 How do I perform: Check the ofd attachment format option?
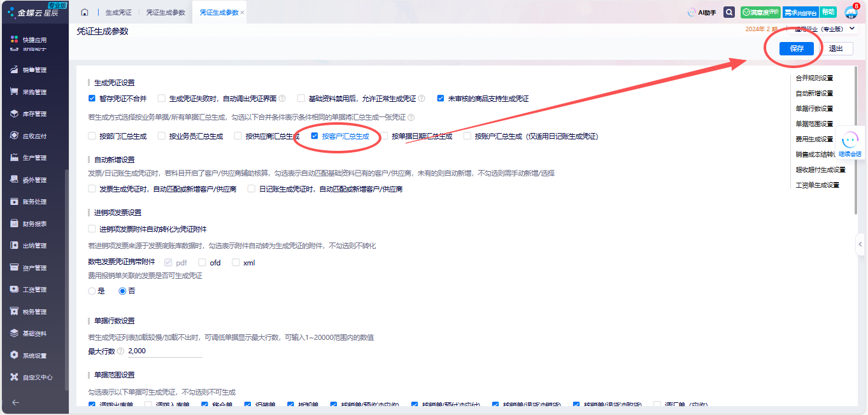203,262
